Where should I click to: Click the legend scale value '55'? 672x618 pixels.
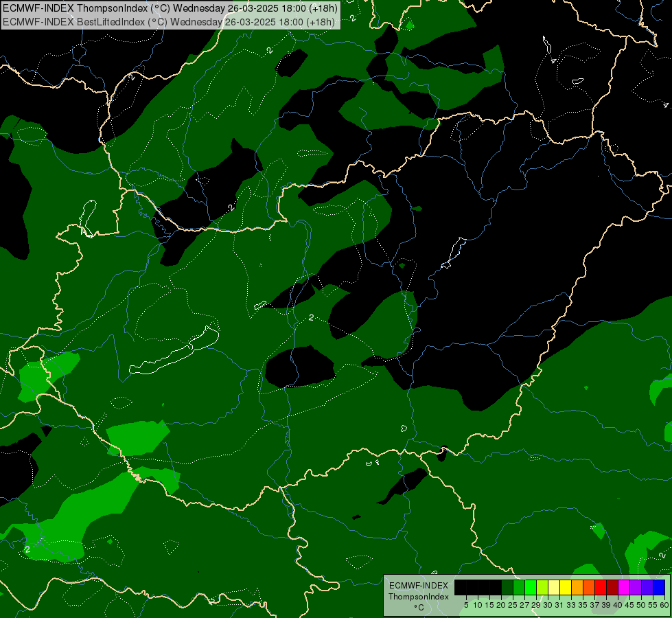coord(653,605)
